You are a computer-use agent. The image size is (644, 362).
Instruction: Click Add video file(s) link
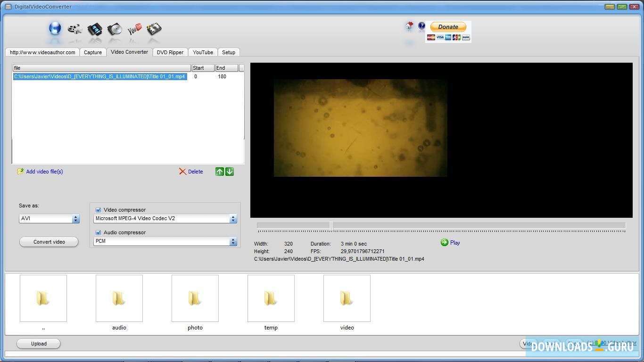(44, 172)
